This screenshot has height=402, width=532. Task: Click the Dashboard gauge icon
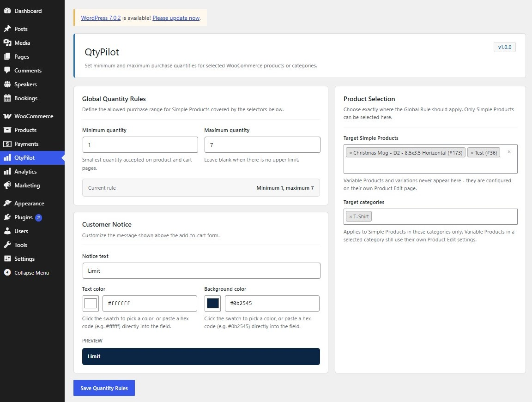tap(7, 11)
